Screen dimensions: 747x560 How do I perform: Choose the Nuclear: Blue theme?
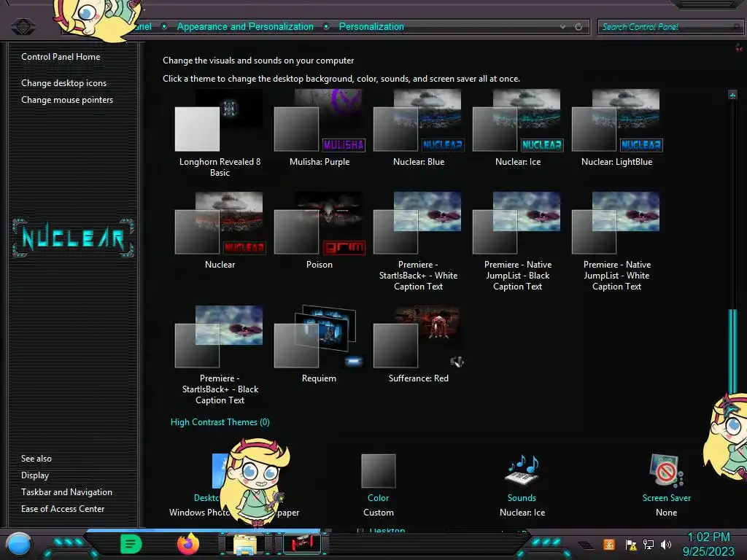pyautogui.click(x=419, y=128)
